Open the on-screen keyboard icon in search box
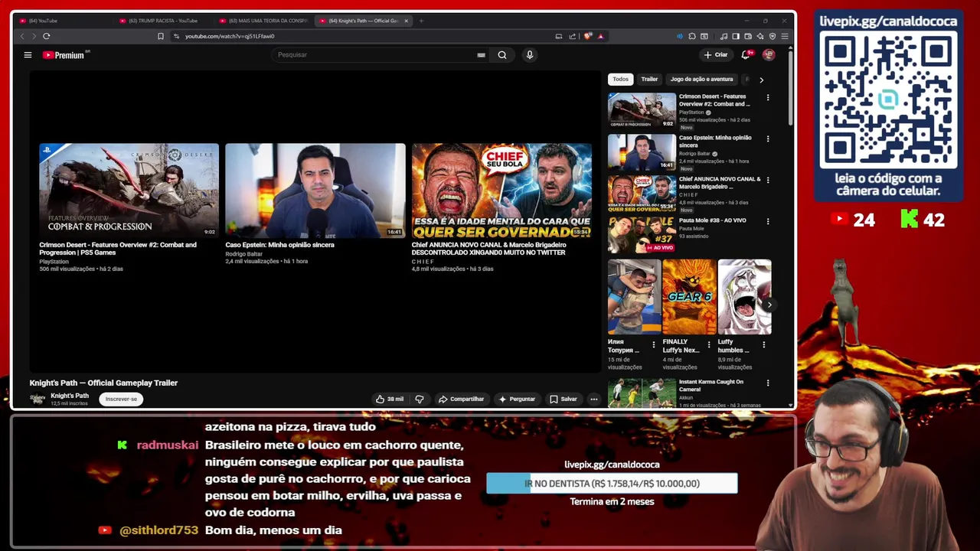 point(481,55)
